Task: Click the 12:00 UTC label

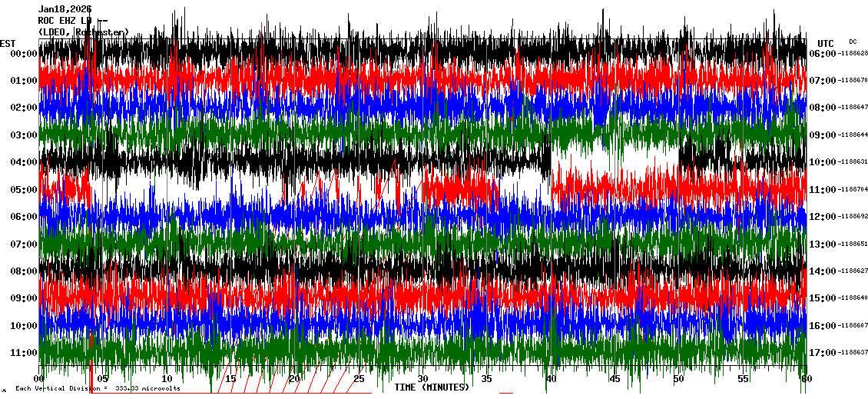Action: pos(823,217)
